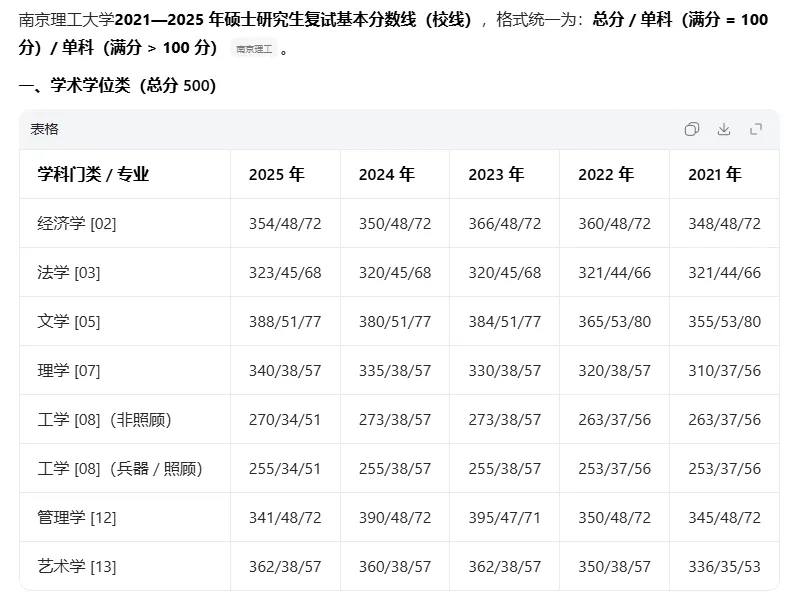Click the 2022 年 column header

tap(606, 174)
